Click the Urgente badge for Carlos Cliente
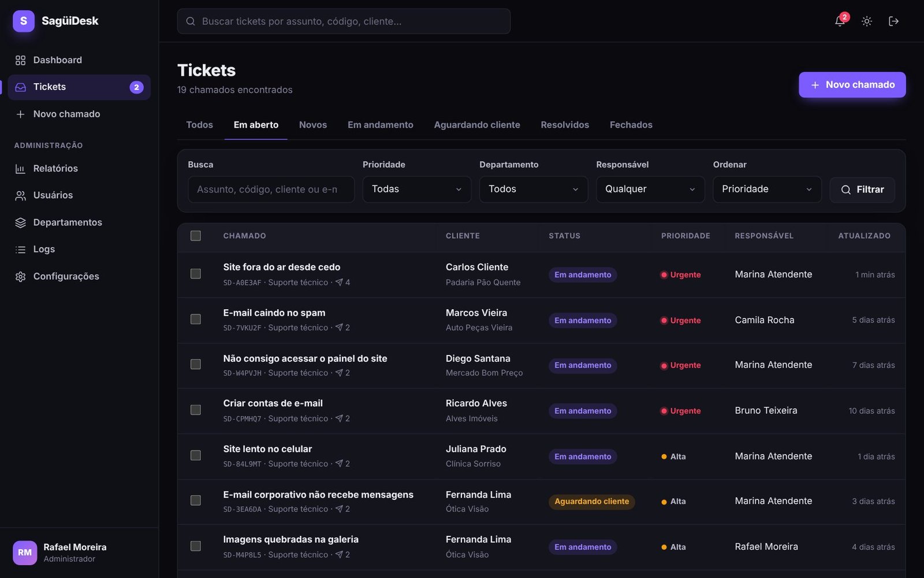This screenshot has height=578, width=924. tap(681, 275)
